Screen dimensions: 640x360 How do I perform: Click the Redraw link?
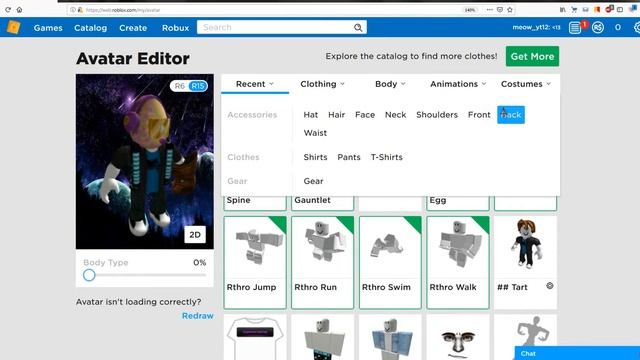[x=198, y=316]
